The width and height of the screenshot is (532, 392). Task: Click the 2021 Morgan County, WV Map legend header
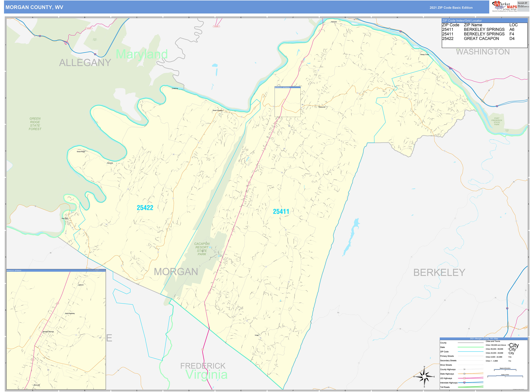pos(484,339)
